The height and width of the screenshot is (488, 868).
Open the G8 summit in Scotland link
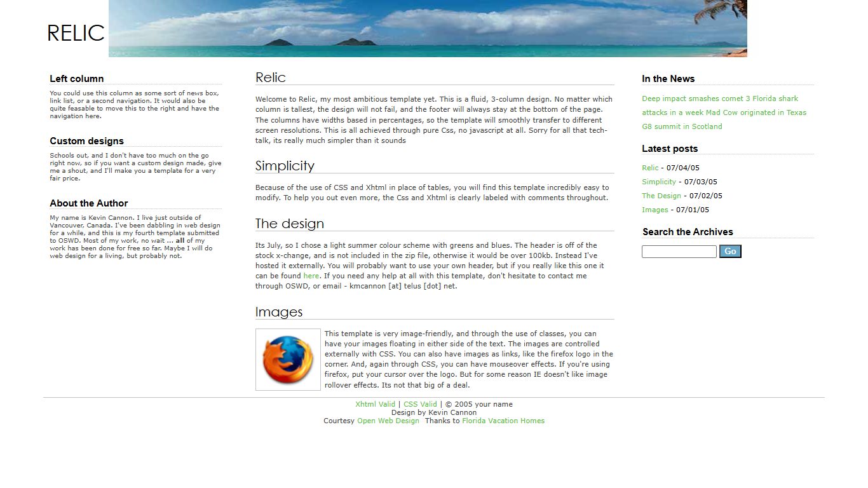click(x=682, y=126)
